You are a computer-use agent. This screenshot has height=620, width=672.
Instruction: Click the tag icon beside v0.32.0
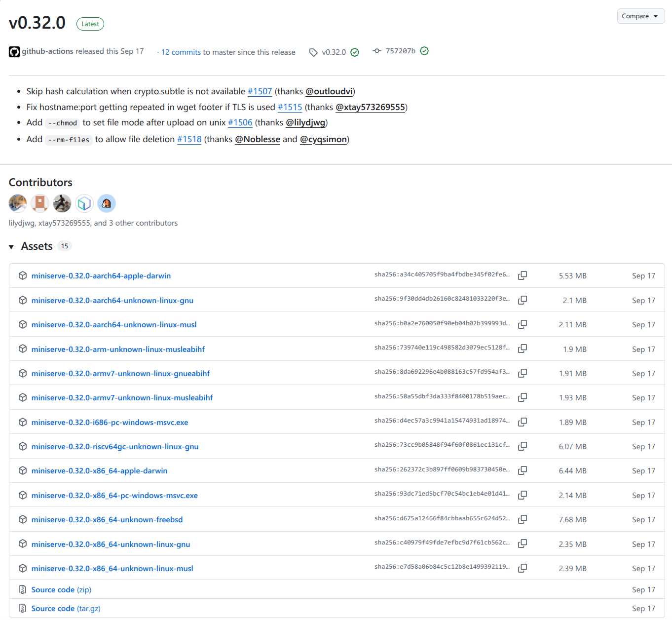tap(313, 52)
